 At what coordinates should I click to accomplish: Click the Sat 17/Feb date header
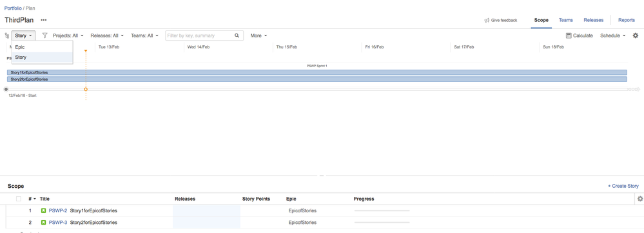[464, 47]
